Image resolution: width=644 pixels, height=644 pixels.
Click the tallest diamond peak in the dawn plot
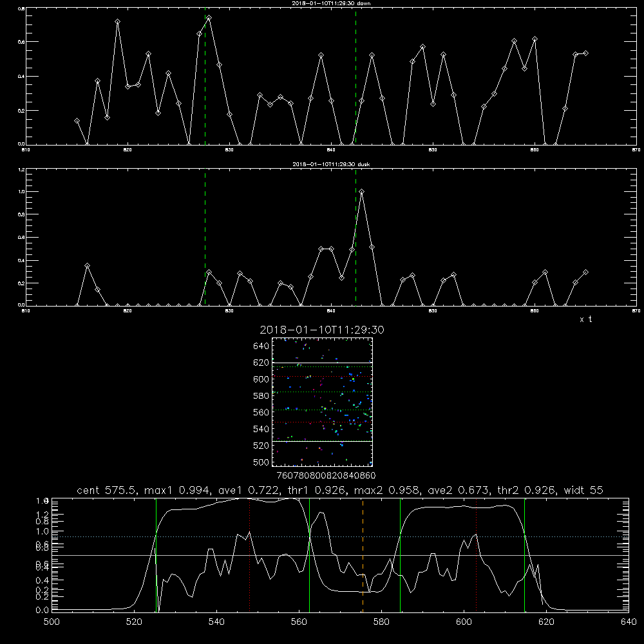(209, 18)
